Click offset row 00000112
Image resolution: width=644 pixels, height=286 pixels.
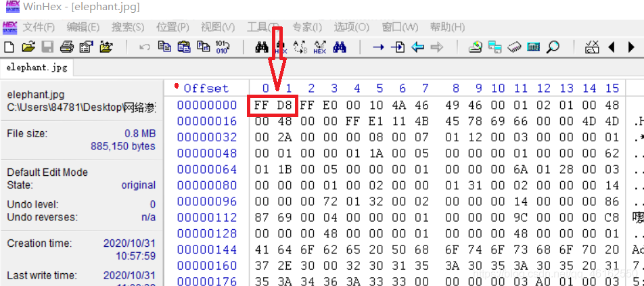click(207, 218)
